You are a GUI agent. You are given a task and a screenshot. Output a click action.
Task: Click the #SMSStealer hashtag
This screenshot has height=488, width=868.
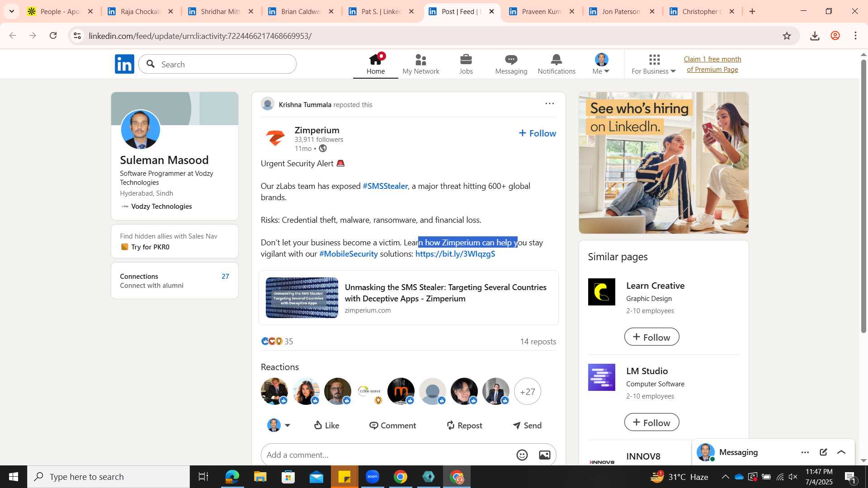385,186
